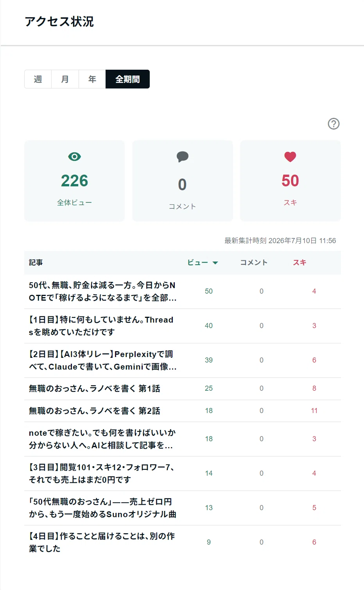
Task: Select the 年 period tab
Action: coord(92,79)
